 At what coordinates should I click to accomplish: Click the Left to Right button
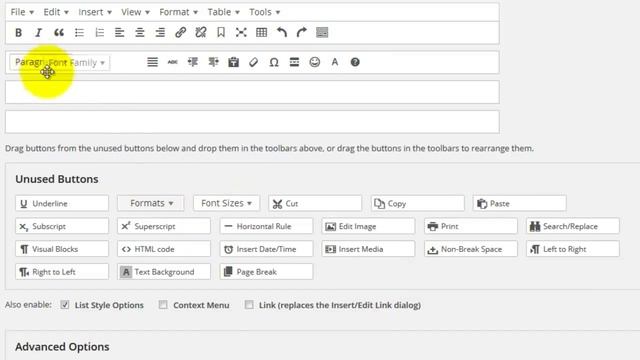click(573, 249)
